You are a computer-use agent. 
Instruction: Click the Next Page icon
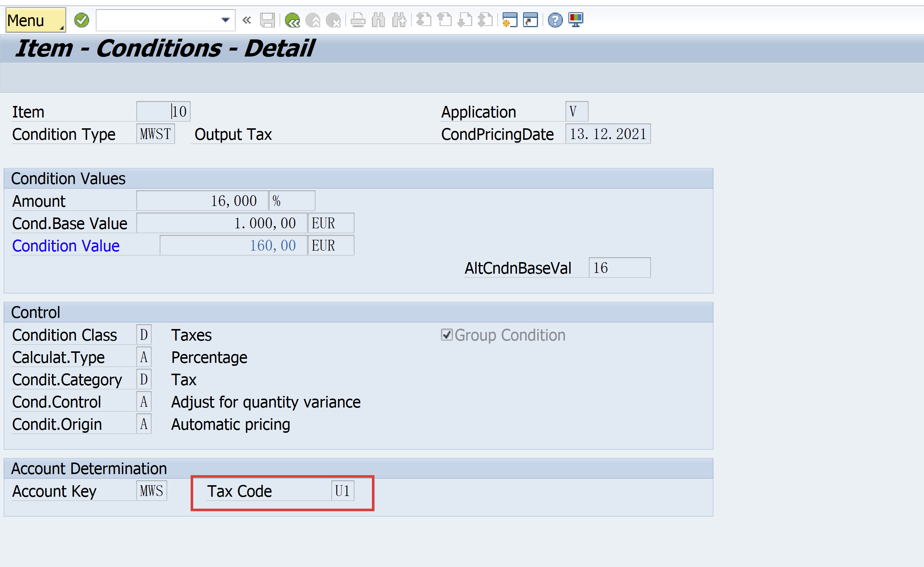point(465,20)
